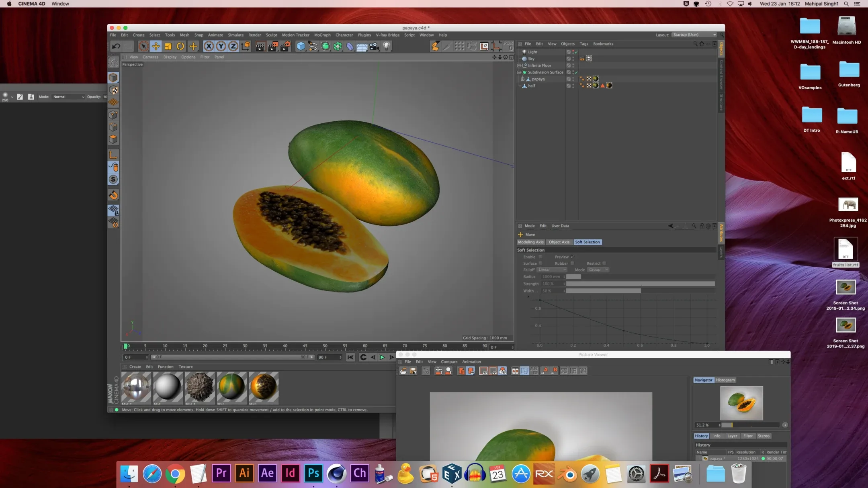The height and width of the screenshot is (488, 868).
Task: Click the Undo arrow icon
Action: tap(116, 46)
